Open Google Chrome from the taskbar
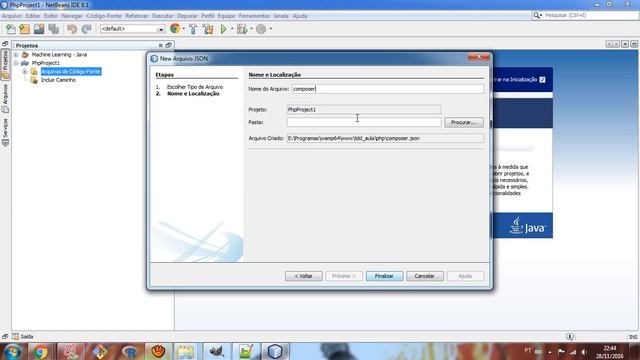Image resolution: width=640 pixels, height=360 pixels. point(40,352)
